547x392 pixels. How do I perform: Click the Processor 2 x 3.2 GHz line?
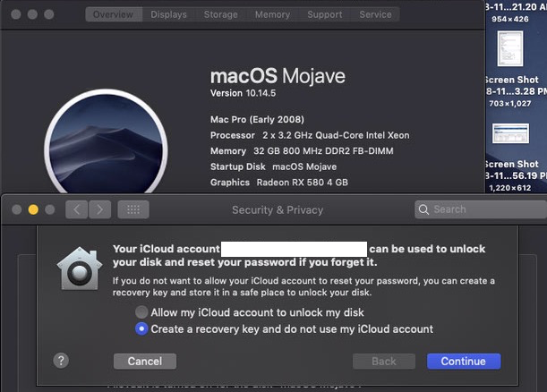310,135
